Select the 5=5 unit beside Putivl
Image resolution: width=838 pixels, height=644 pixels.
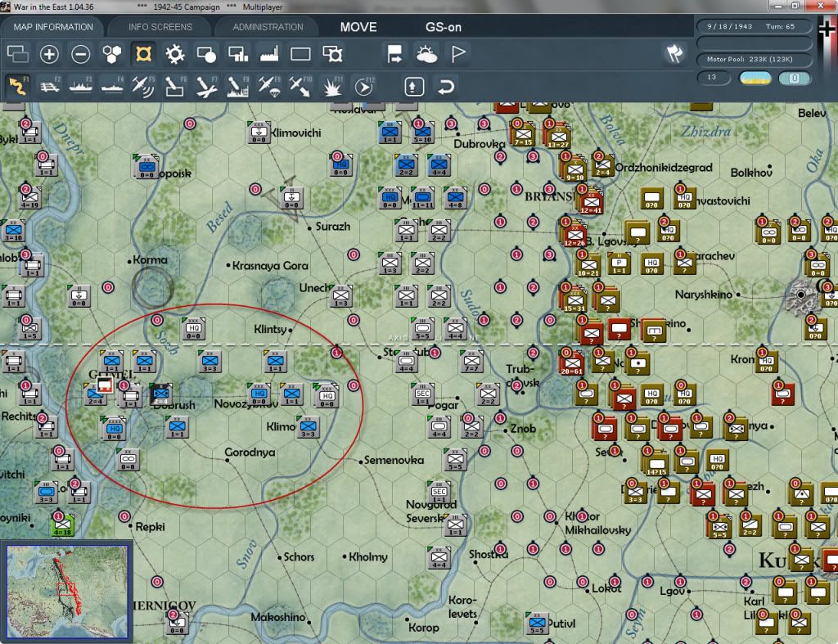[x=537, y=624]
